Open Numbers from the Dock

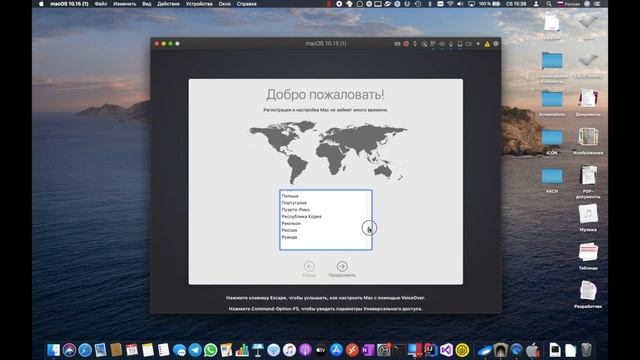pyautogui.click(x=242, y=350)
